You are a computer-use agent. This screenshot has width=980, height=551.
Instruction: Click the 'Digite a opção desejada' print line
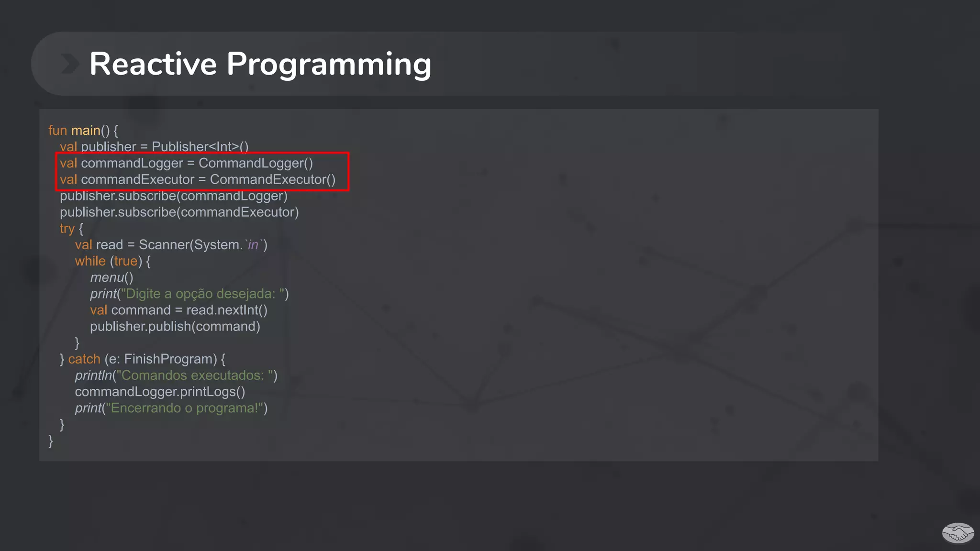(189, 294)
